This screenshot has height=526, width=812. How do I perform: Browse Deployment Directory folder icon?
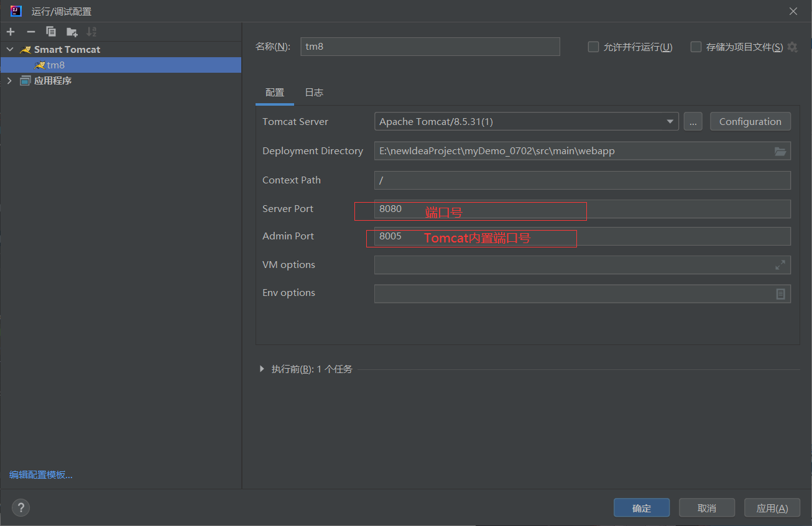[780, 151]
